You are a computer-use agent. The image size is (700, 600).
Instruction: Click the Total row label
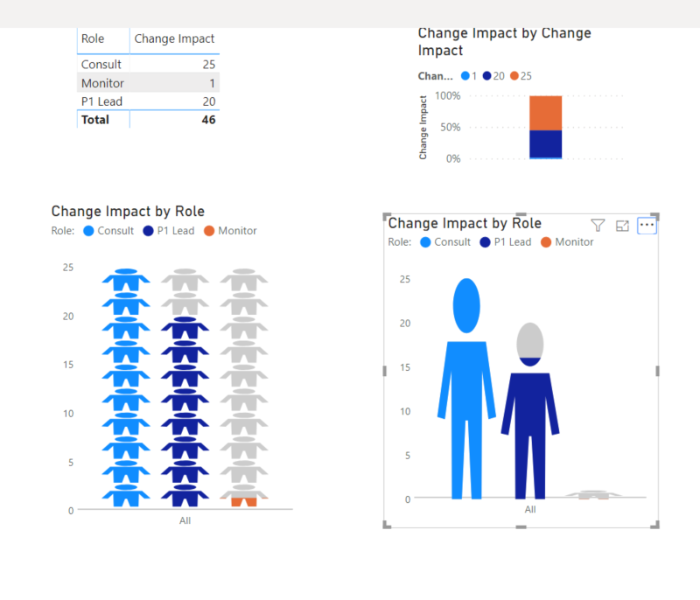[x=95, y=120]
